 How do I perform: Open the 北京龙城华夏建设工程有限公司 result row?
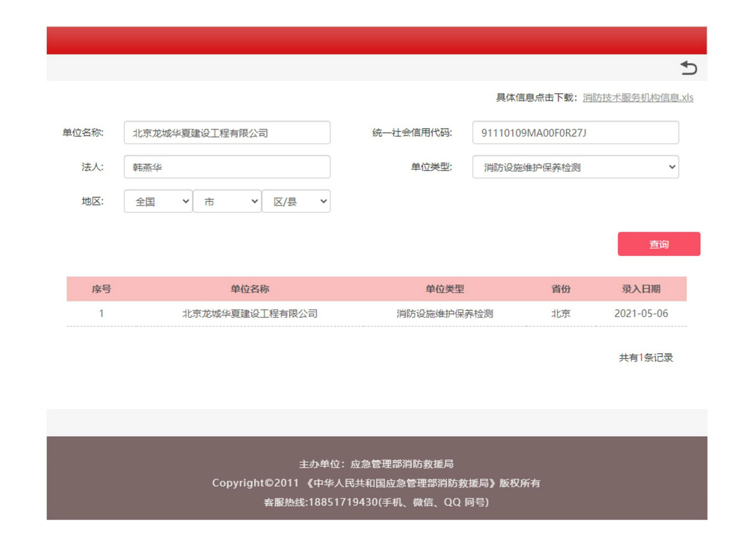[x=250, y=314]
